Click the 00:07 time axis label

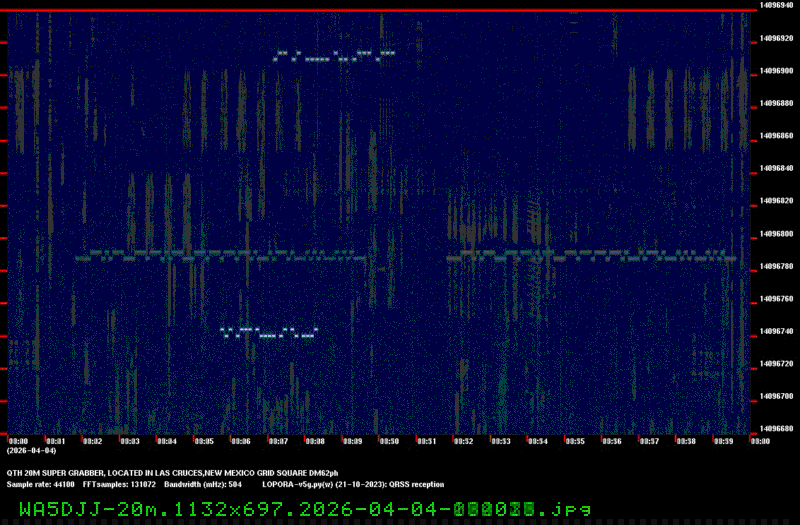point(278,441)
